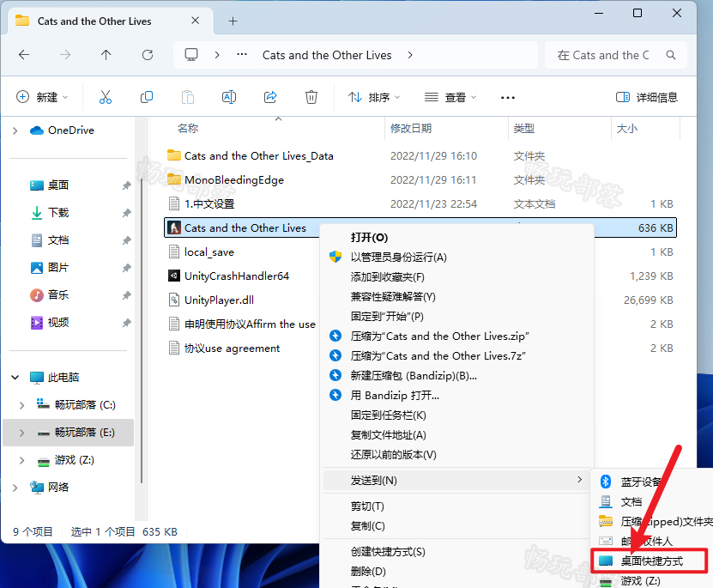Close the Cats and the Other Lives tab
Screen dimensions: 713x588
[x=195, y=21]
